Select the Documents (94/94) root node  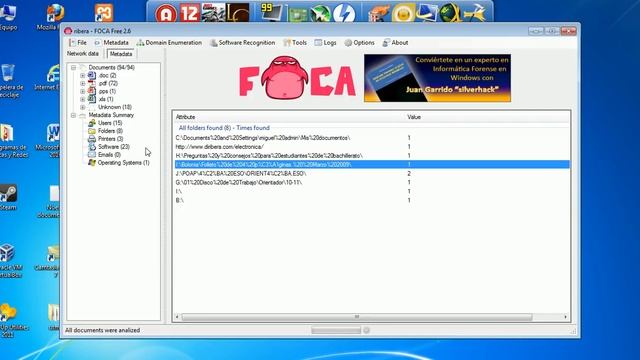tap(111, 67)
